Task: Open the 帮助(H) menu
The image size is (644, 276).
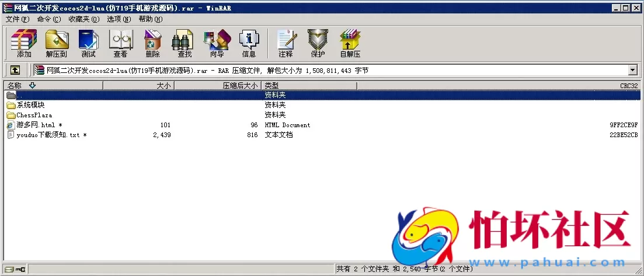Action: (x=150, y=19)
